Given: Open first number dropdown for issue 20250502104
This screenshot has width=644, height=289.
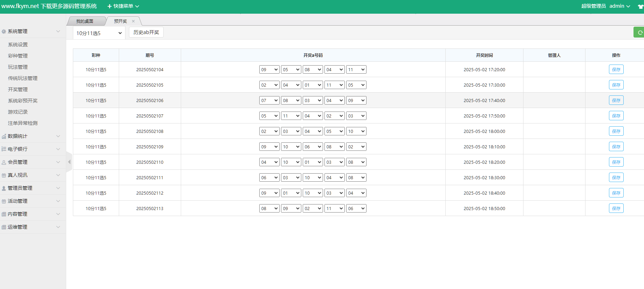Looking at the screenshot, I should [x=269, y=70].
